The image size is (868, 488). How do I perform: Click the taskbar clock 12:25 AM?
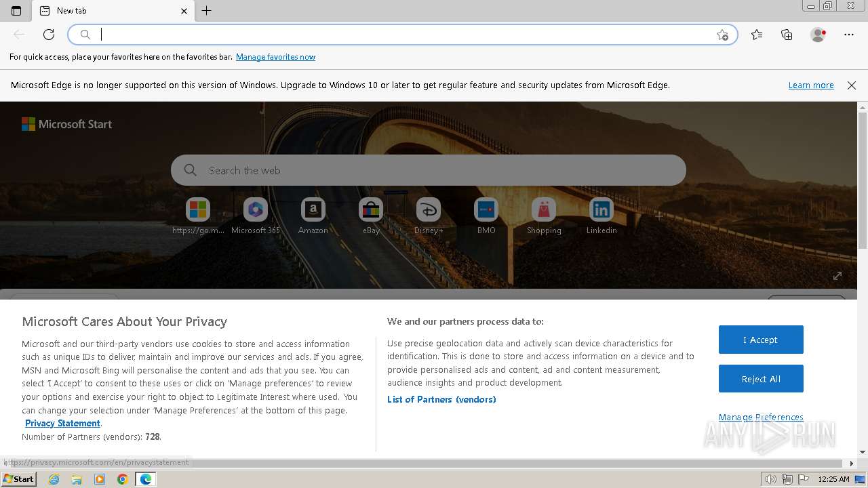tap(833, 479)
